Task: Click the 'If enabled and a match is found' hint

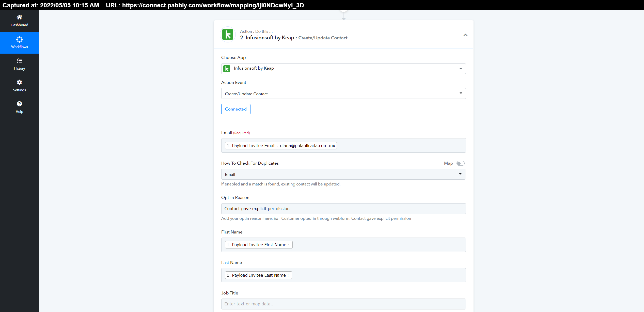Action: pos(281,184)
